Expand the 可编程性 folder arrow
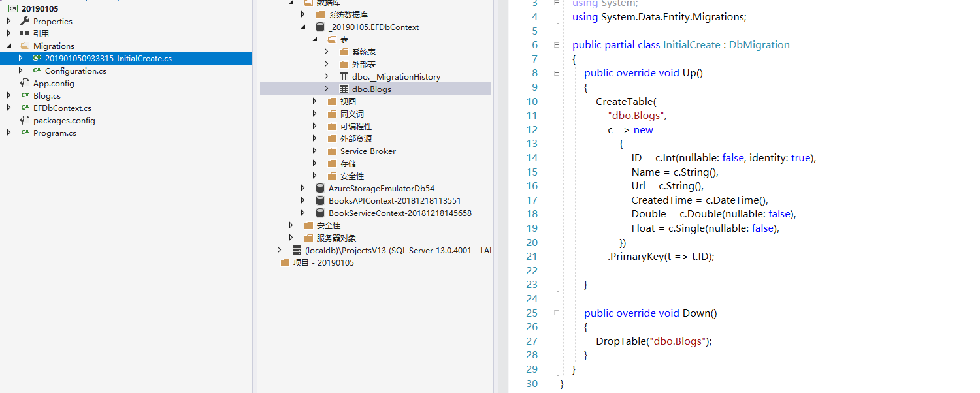Viewport: 980px width, 393px height. click(315, 126)
